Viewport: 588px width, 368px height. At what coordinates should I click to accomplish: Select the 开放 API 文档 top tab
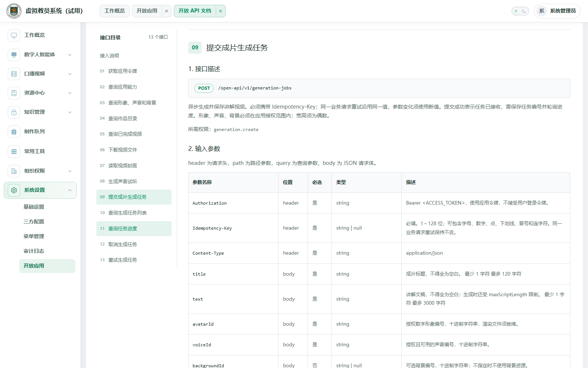(195, 11)
